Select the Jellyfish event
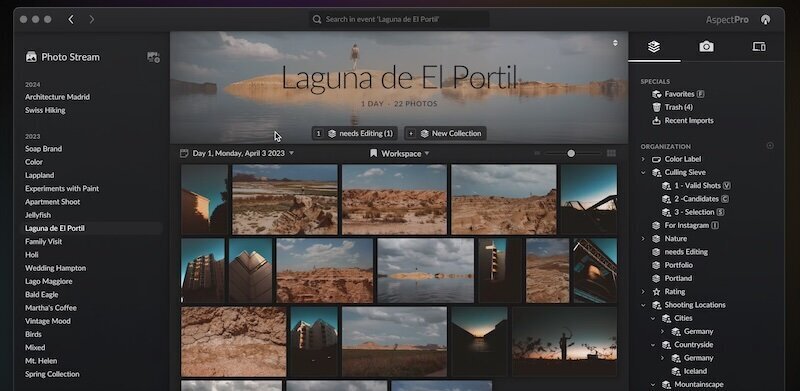The image size is (800, 391). [x=38, y=215]
